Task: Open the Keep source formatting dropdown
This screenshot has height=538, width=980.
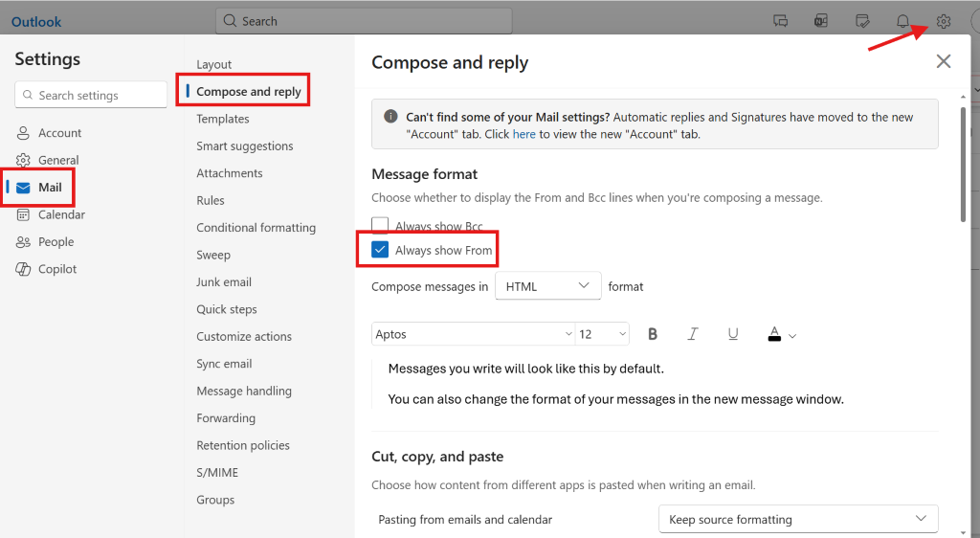Action: (x=798, y=519)
